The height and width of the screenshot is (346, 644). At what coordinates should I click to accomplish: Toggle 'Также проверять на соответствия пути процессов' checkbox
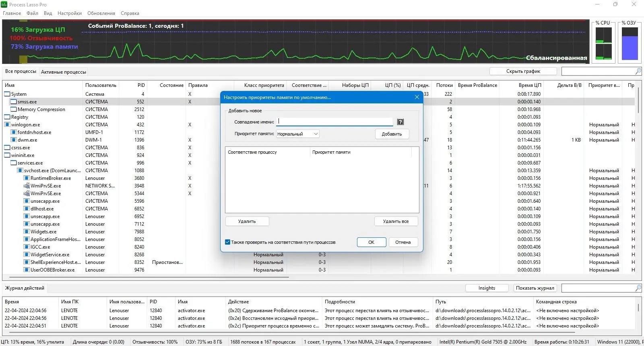228,242
